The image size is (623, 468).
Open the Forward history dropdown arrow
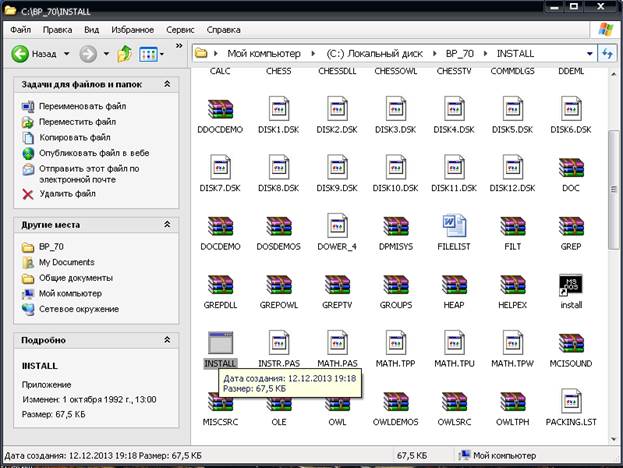coord(106,54)
